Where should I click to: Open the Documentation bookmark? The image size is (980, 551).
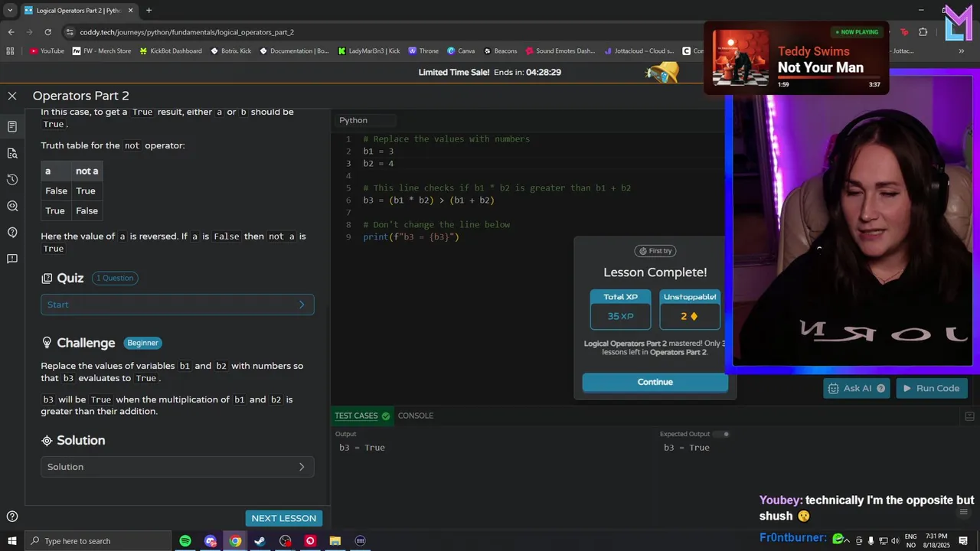point(294,51)
